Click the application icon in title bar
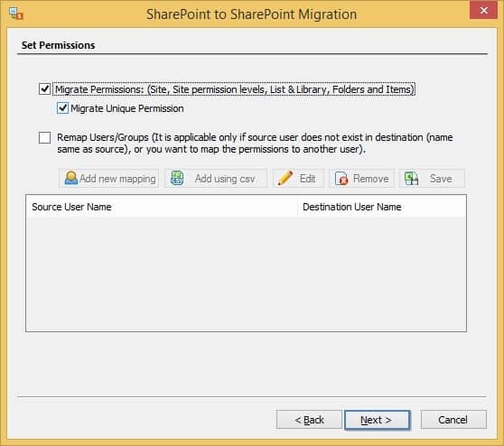Image resolution: width=504 pixels, height=446 pixels. pos(15,14)
